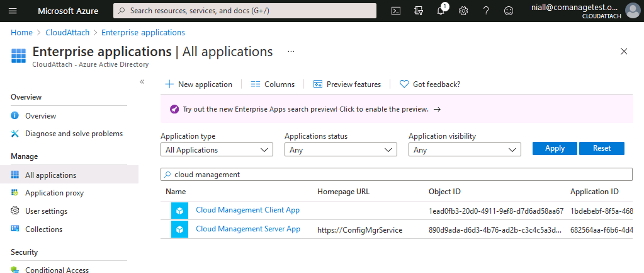Click the Got feedback heart icon
644x273 pixels.
(404, 84)
